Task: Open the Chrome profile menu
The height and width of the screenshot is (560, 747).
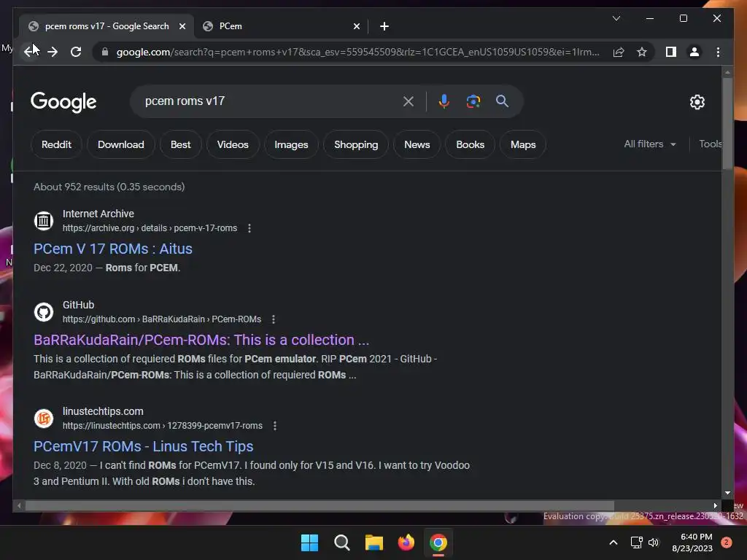Action: point(694,52)
